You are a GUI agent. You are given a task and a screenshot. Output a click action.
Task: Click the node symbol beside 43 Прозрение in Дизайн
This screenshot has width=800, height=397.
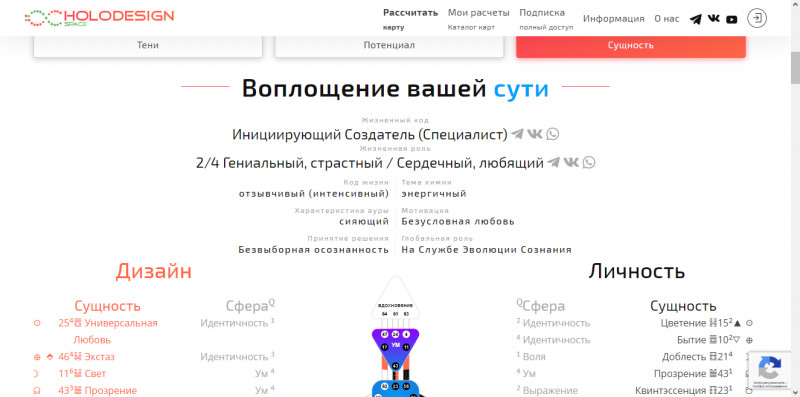pyautogui.click(x=37, y=391)
